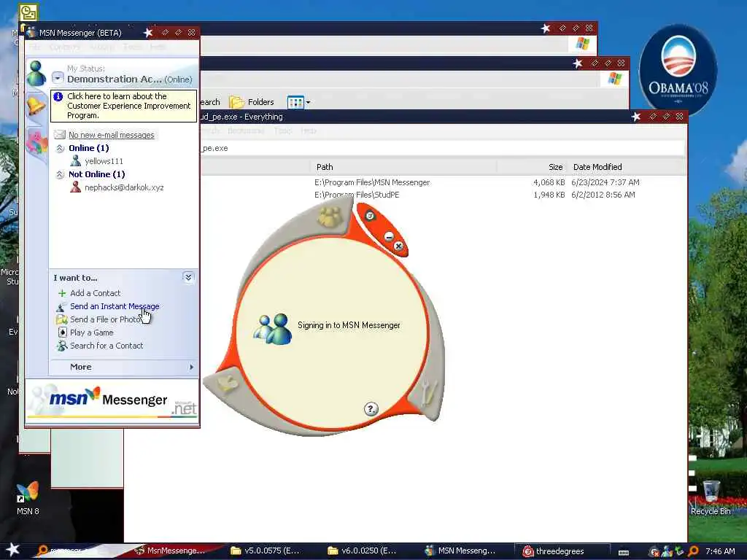
Task: Click the threedegrees tools wrench icon
Action: (428, 393)
